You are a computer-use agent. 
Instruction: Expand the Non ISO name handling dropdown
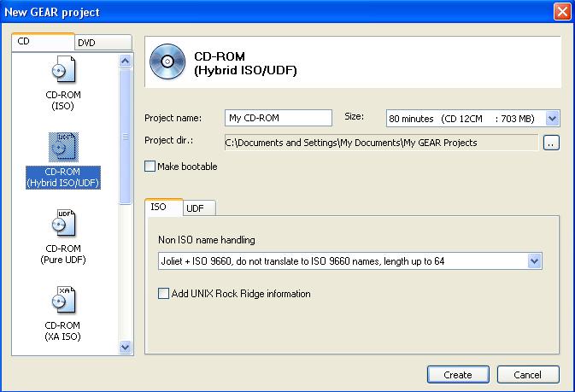(x=534, y=261)
